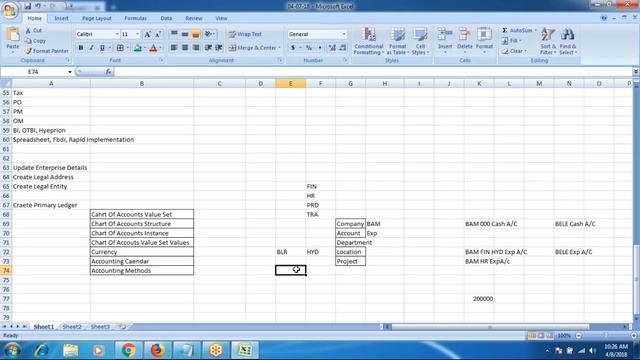Open Firefox from the taskbar
This screenshot has height=360, width=640.
(x=157, y=350)
